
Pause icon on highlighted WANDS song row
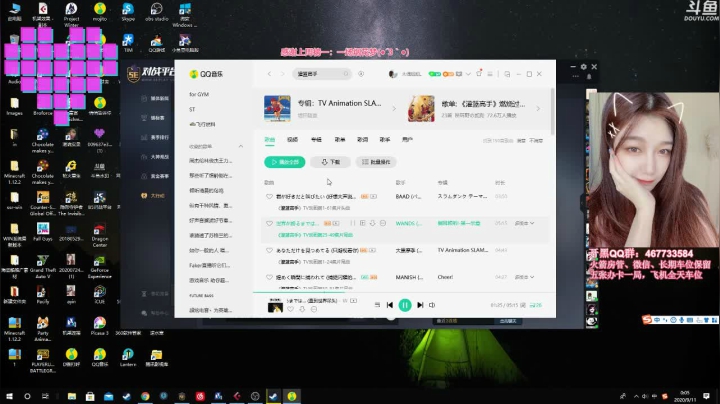(353, 223)
